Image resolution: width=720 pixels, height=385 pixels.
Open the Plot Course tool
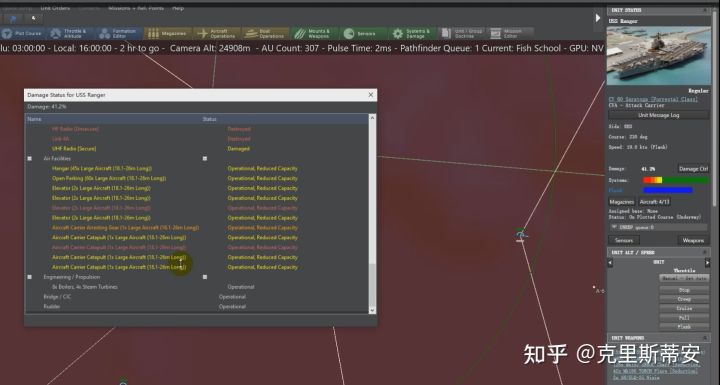coord(23,33)
